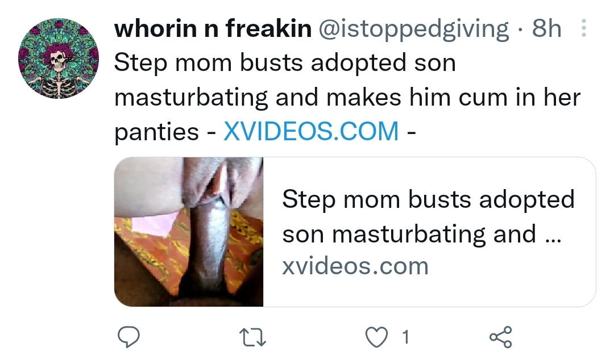
Task: Open the @istoppedgiving handle
Action: click(413, 30)
